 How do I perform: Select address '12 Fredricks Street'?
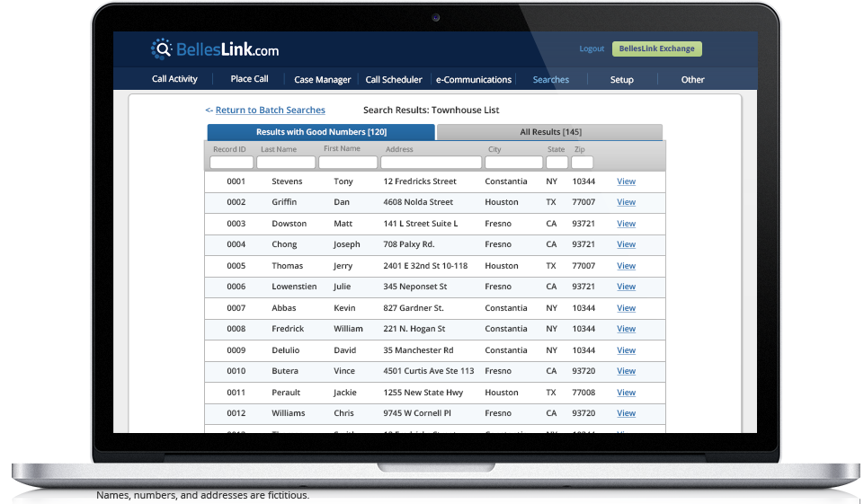420,181
